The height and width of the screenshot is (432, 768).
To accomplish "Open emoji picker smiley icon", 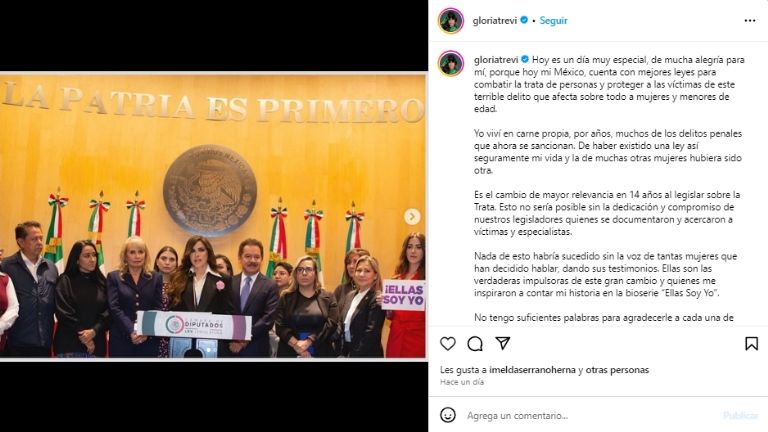I will tap(448, 415).
